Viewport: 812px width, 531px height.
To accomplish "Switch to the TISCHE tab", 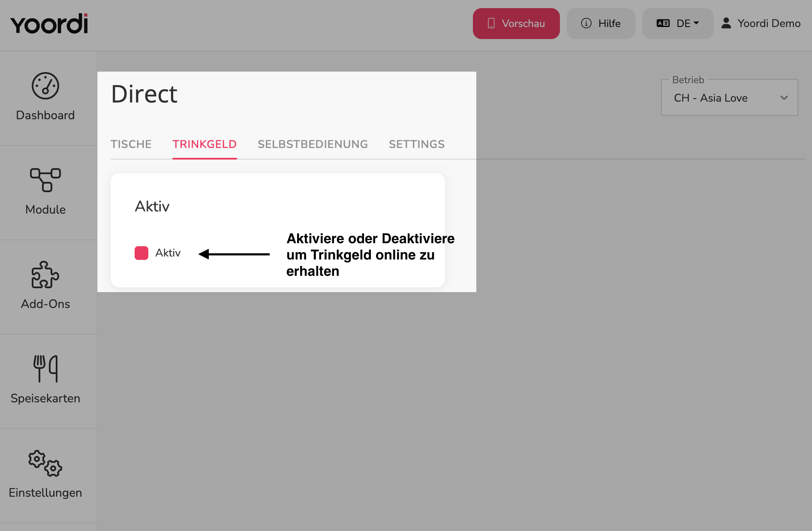I will tap(131, 144).
